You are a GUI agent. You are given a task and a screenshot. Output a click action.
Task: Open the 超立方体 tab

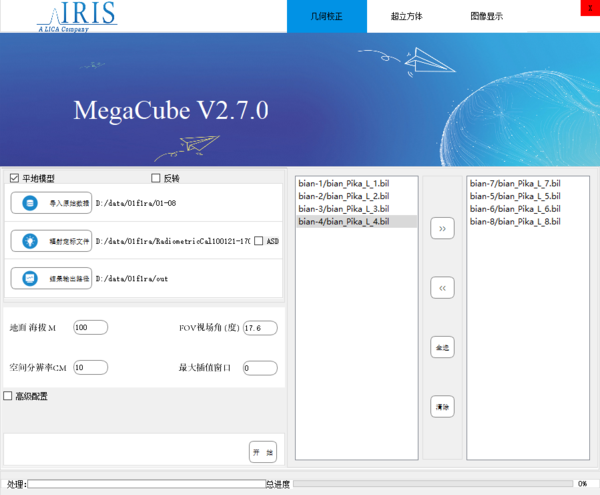pyautogui.click(x=407, y=16)
